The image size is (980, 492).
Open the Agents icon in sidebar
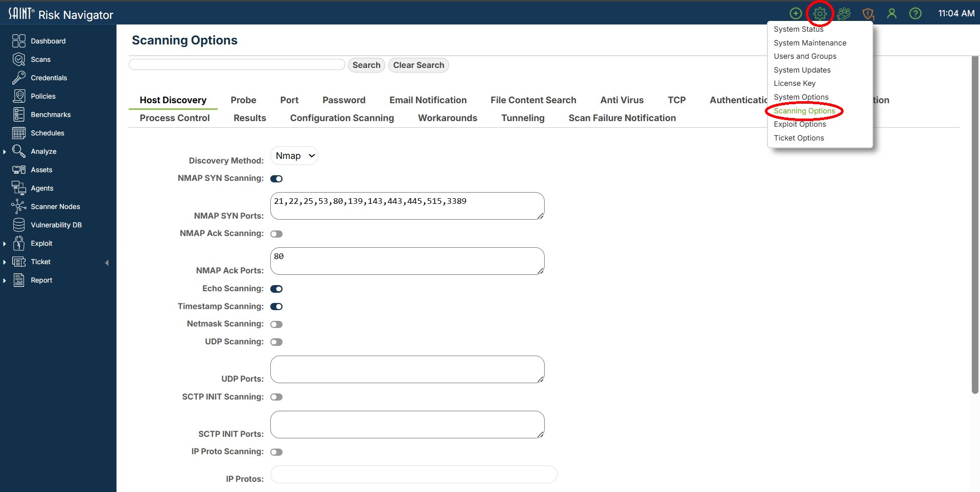tap(19, 188)
